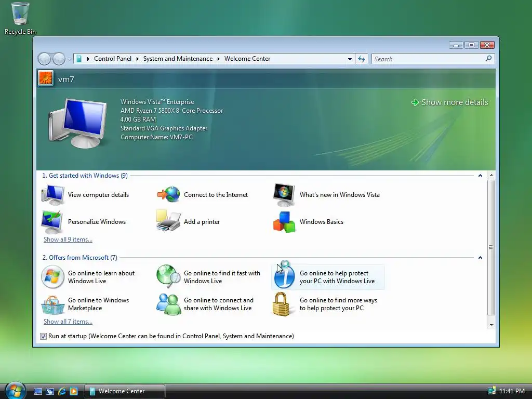Click System and Maintenance in the breadcrumb
Screen dimensions: 532x399
point(178,59)
